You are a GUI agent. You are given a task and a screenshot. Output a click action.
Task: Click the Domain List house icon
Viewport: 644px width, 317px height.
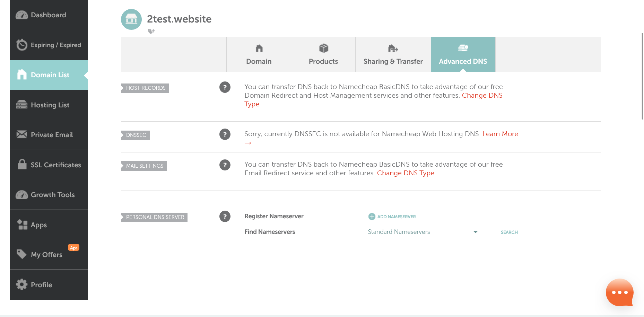tap(22, 74)
